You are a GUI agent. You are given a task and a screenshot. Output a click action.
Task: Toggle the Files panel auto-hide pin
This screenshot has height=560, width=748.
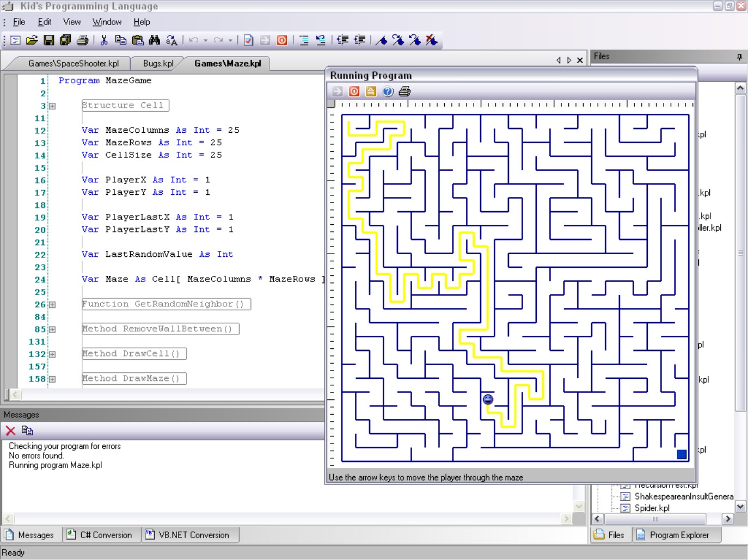pyautogui.click(x=739, y=57)
